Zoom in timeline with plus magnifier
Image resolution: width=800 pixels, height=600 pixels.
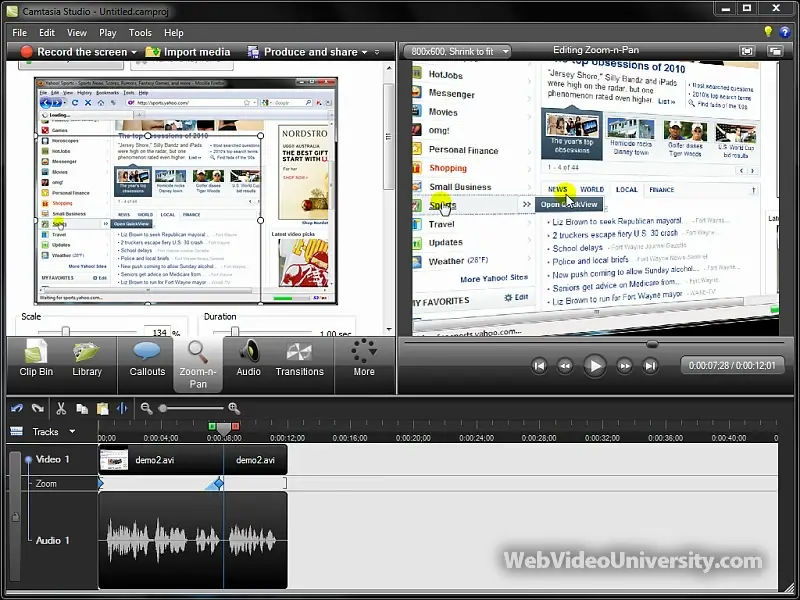coord(234,408)
